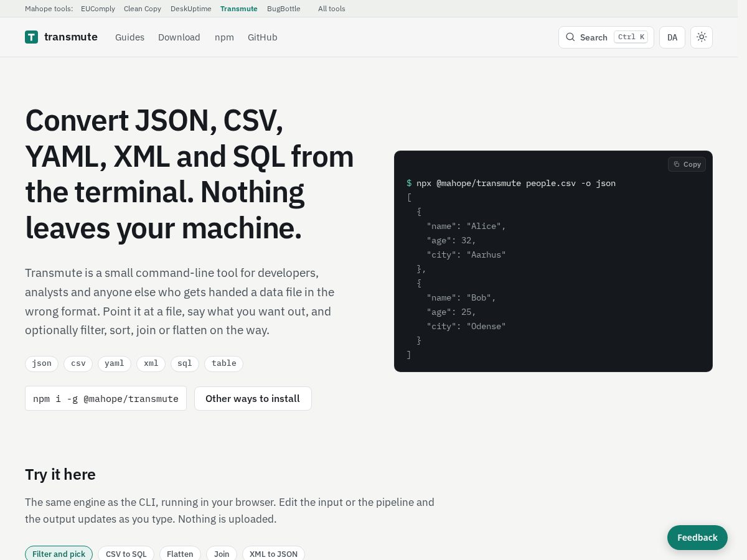Toggle the light/dark theme sun icon
Viewport: 747px width, 560px height.
(x=702, y=37)
